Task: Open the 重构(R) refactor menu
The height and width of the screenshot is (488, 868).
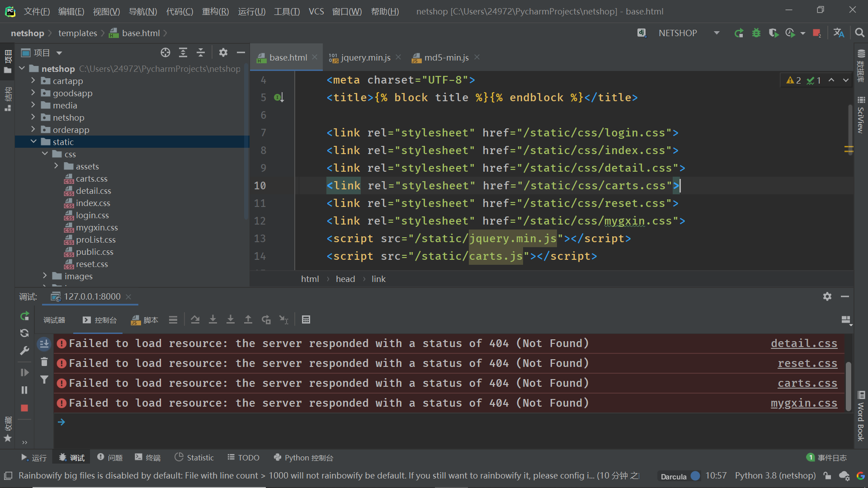Action: pos(215,11)
